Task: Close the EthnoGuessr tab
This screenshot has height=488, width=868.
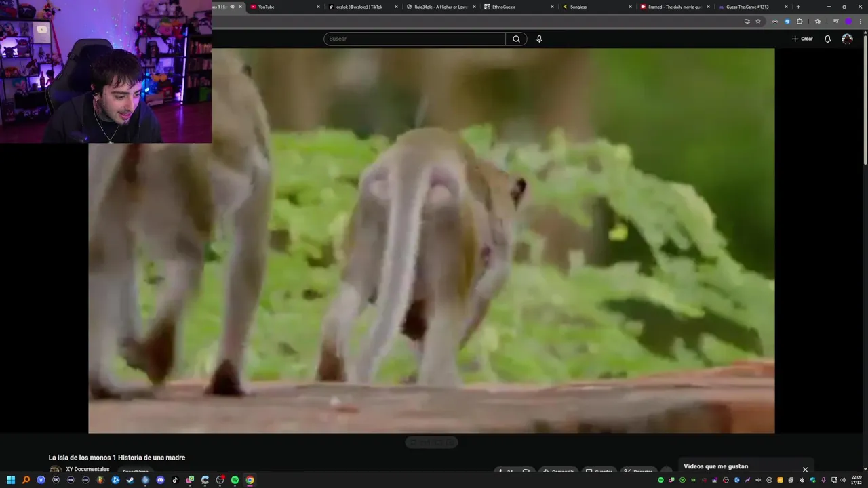Action: (x=552, y=7)
